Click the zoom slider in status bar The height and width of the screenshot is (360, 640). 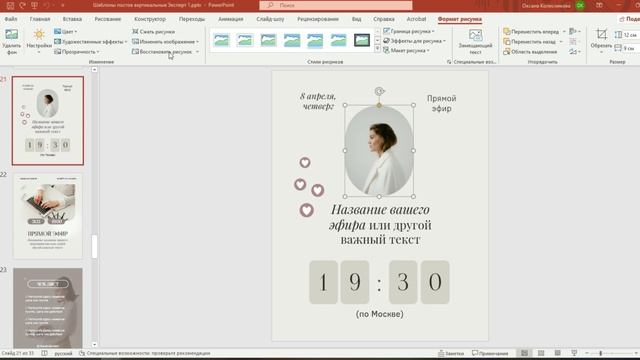click(611, 353)
